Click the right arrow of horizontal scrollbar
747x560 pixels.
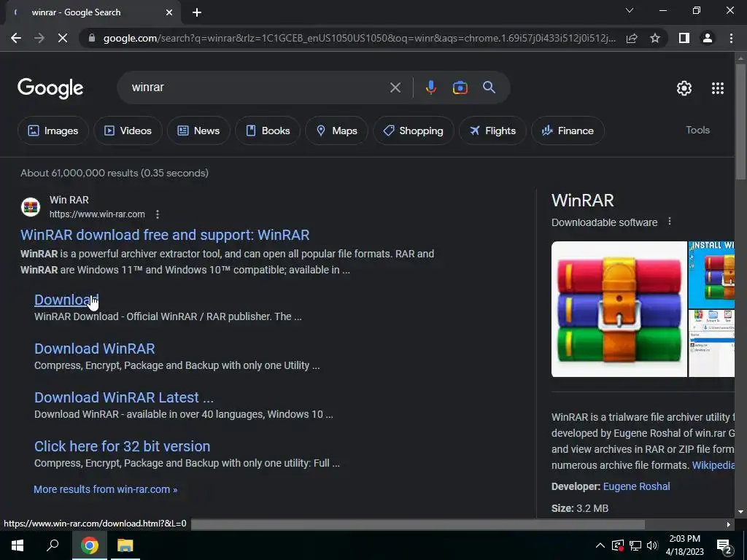tap(729, 524)
